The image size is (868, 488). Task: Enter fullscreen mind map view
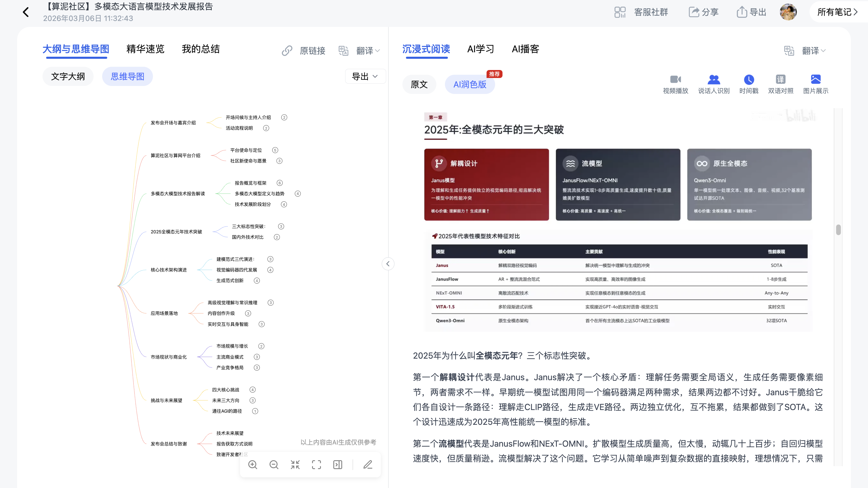coord(316,465)
